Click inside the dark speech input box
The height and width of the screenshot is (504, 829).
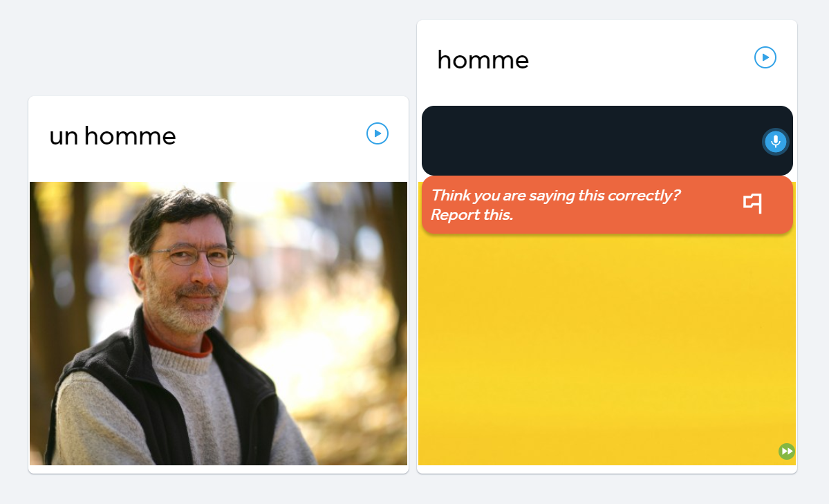click(x=592, y=140)
